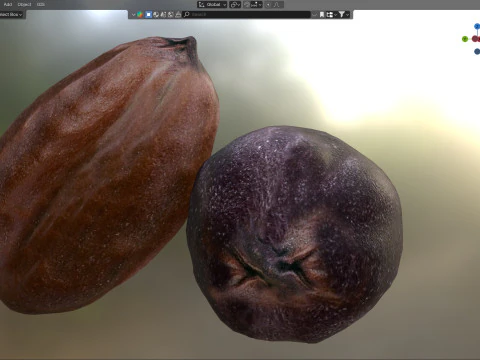This screenshot has width=480, height=360.
Task: Select the colorful all-assets filter icon
Action: (140, 15)
